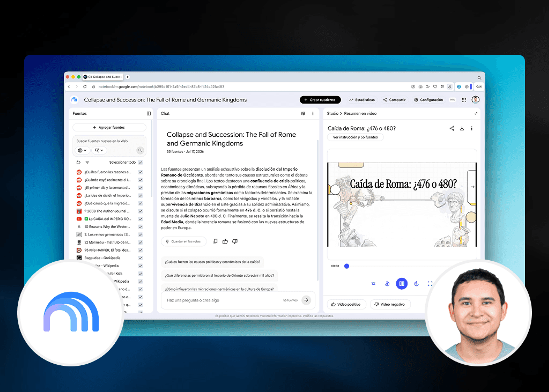Open the sources filter icon
Image resolution: width=549 pixels, height=392 pixels.
(x=87, y=162)
